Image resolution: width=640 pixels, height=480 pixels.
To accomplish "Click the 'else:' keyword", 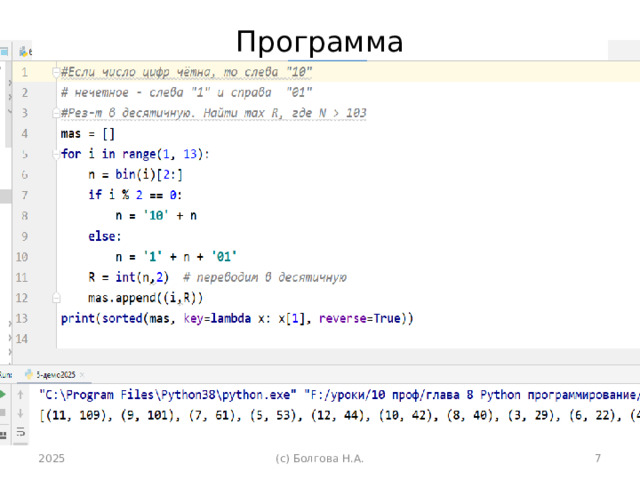I will (x=105, y=236).
